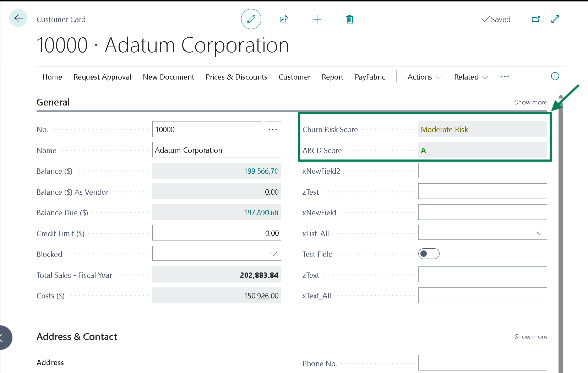
Task: Click Show more in General section
Action: [x=530, y=102]
